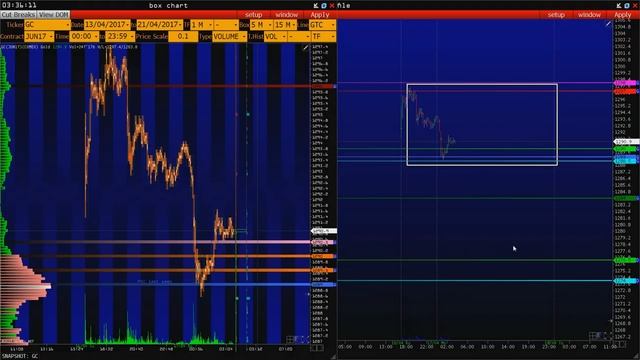Click Apply in file window
This screenshot has width=640, height=360.
(622, 15)
